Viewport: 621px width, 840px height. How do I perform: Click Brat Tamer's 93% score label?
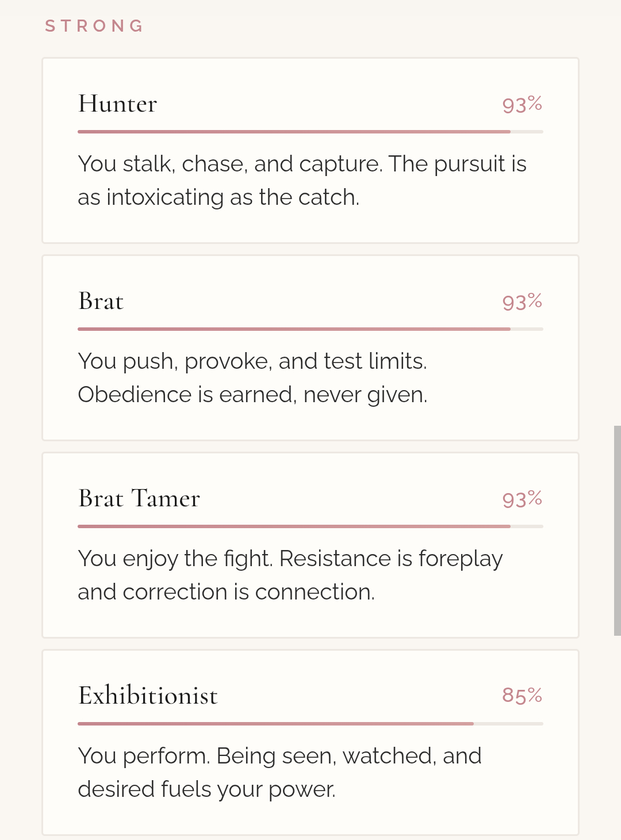coord(522,499)
